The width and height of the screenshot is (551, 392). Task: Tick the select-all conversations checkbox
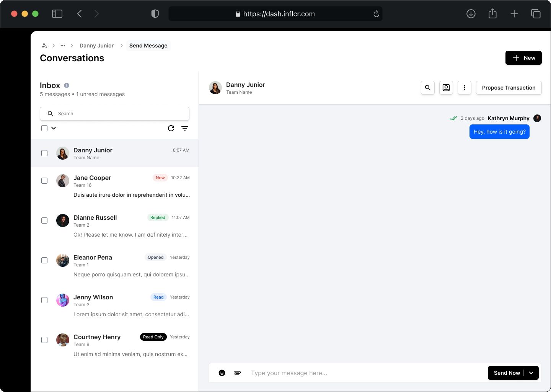pos(44,128)
